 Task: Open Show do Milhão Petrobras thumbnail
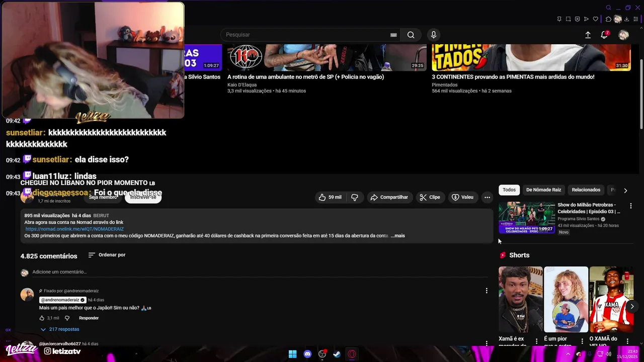click(527, 218)
